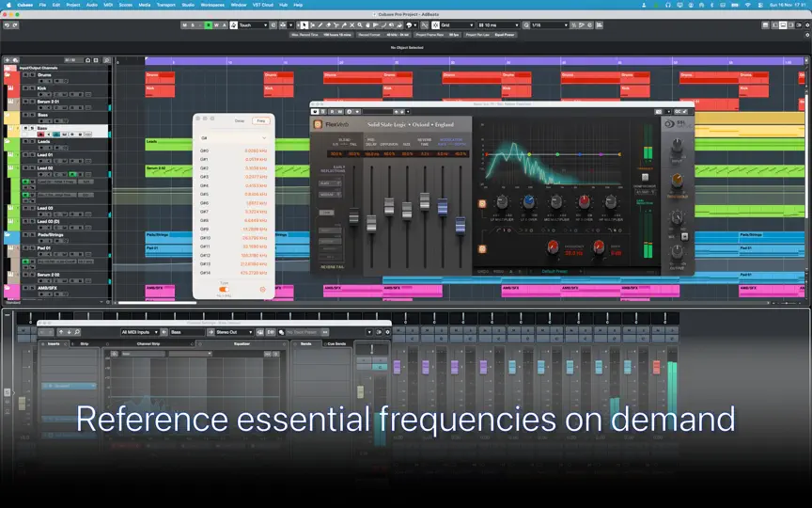812x508 pixels.
Task: Click the Wi-Fi icon in macOS menu bar
Action: [x=747, y=5]
